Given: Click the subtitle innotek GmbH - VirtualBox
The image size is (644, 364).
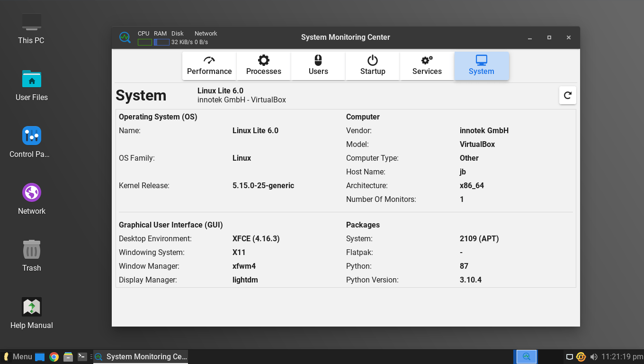Looking at the screenshot, I should 241,100.
